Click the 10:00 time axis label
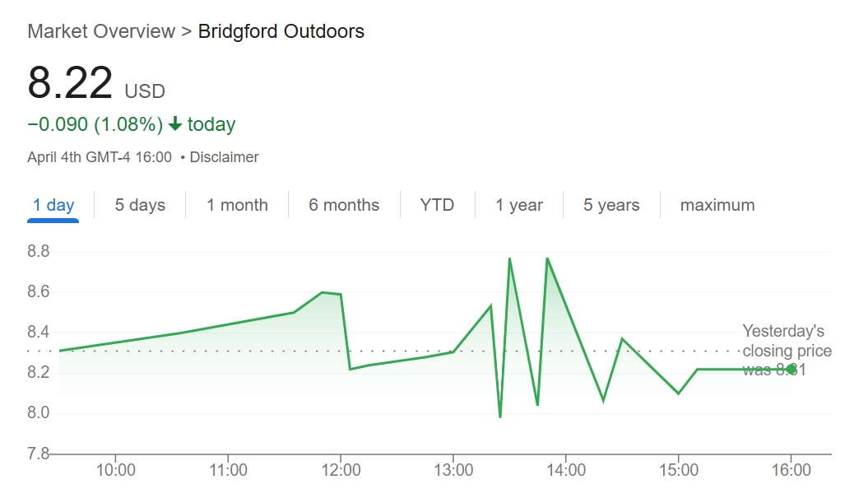Screen dimensions: 868x498 coord(116,470)
